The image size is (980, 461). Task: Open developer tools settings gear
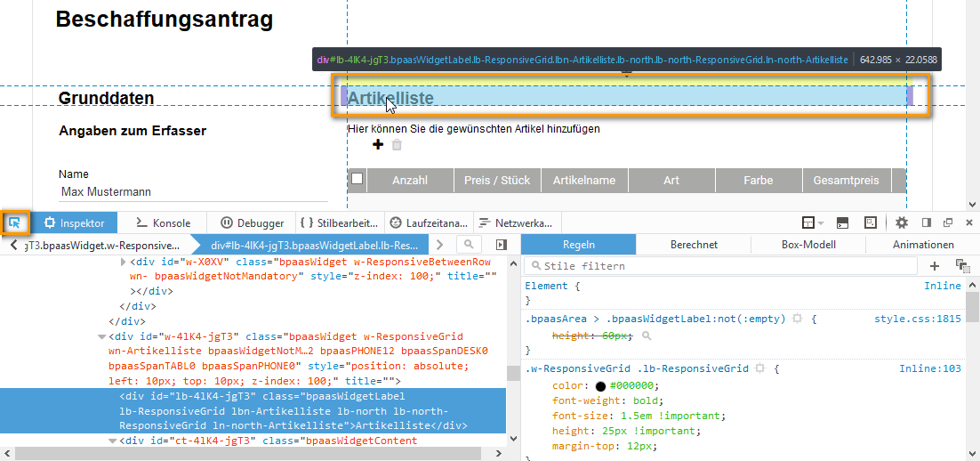pos(902,222)
